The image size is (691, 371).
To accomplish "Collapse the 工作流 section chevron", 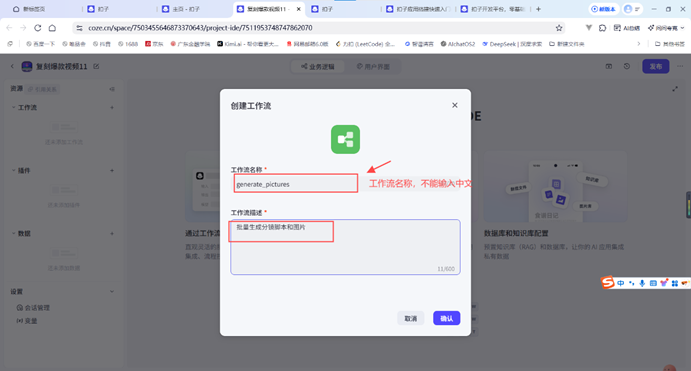I will [x=13, y=108].
